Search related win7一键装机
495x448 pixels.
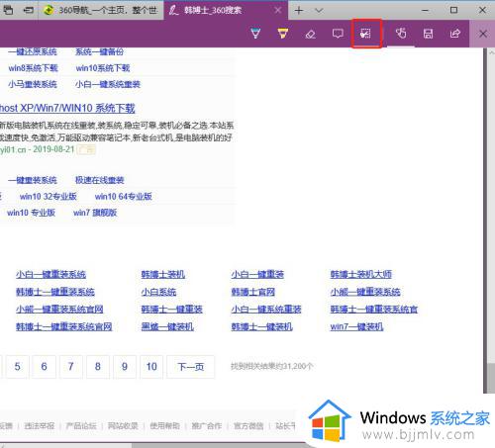[356, 326]
